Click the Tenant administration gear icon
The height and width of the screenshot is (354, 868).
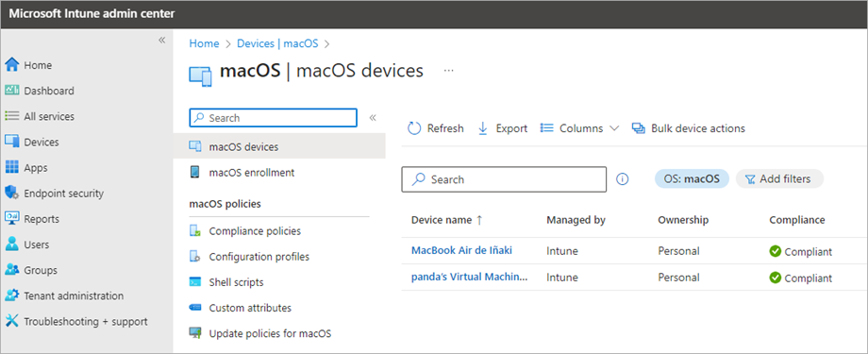(x=11, y=295)
